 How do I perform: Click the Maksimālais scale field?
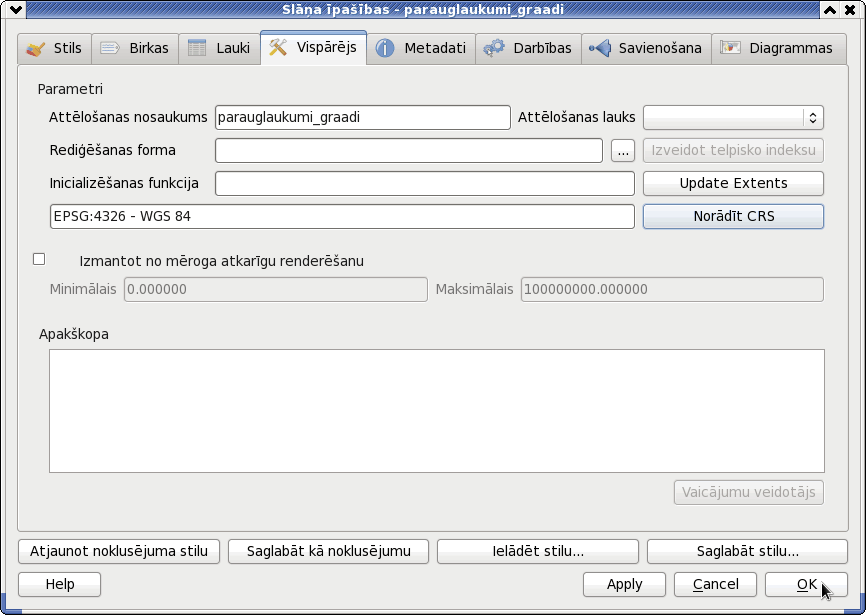pyautogui.click(x=672, y=289)
